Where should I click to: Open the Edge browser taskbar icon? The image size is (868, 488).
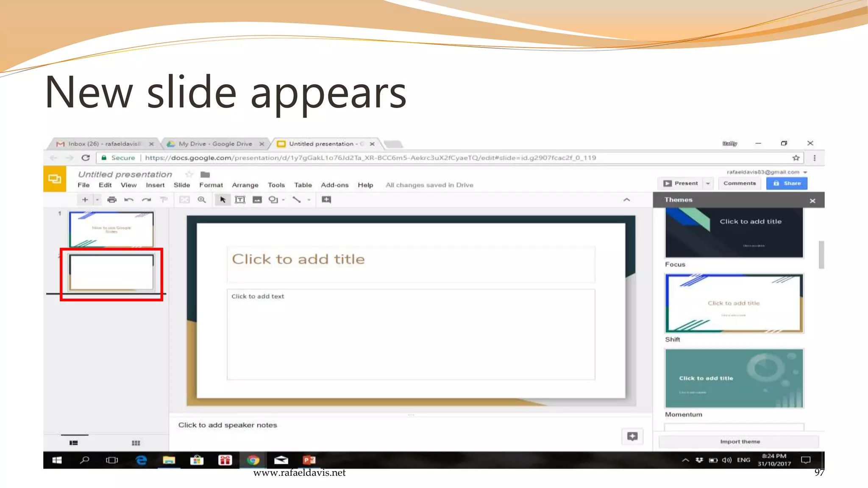coord(141,460)
